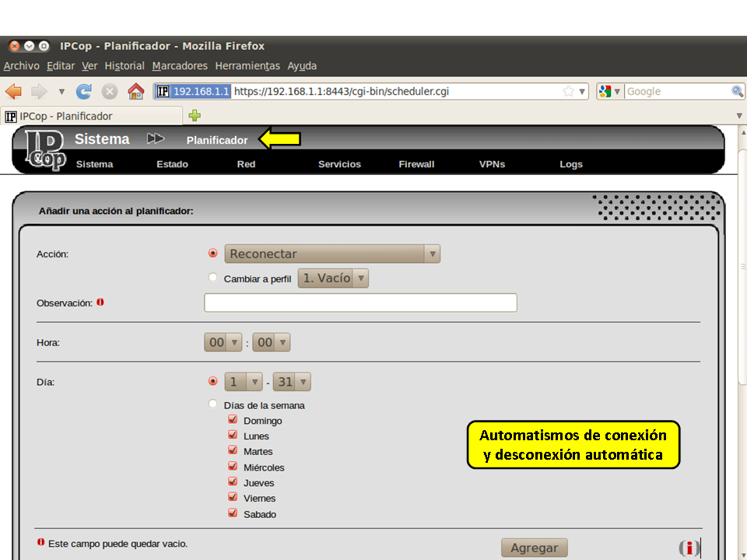The image size is (747, 560).
Task: Open help info icon beside Agregar
Action: tap(689, 548)
